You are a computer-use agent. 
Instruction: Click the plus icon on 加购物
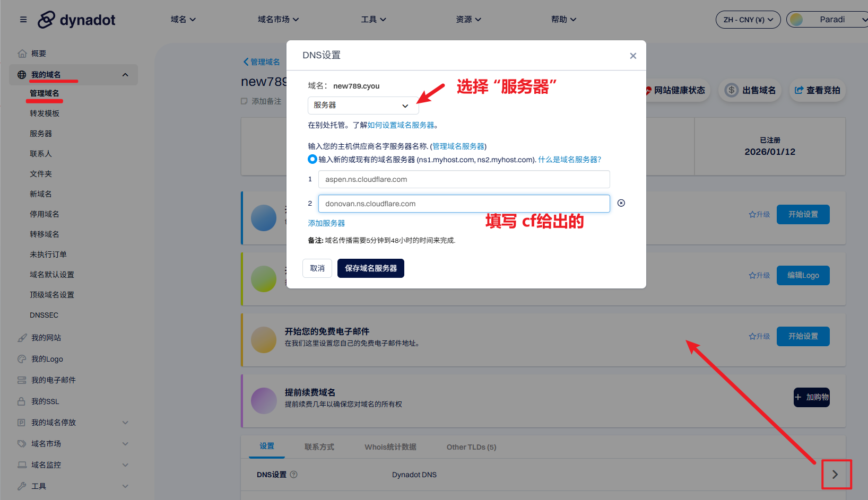pyautogui.click(x=798, y=397)
